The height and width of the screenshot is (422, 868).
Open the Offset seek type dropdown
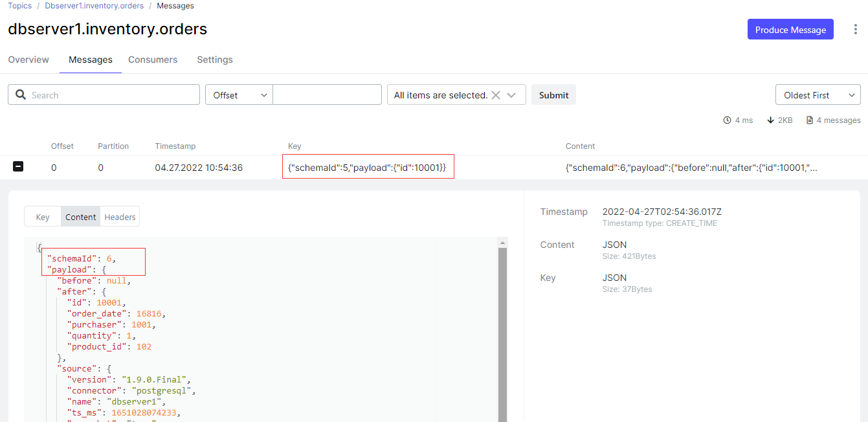239,94
